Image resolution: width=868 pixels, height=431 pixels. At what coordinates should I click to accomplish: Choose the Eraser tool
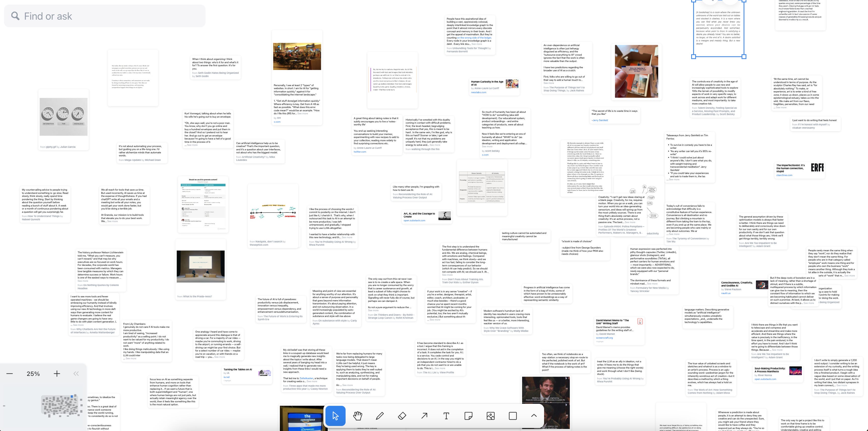click(402, 416)
